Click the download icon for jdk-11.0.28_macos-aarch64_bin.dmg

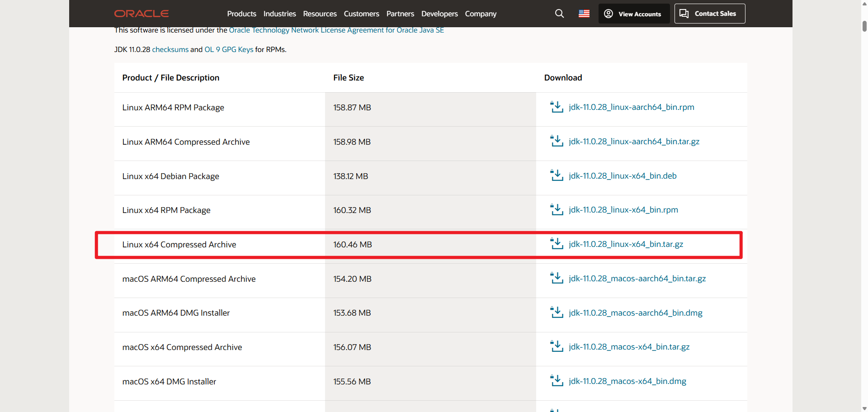(557, 313)
